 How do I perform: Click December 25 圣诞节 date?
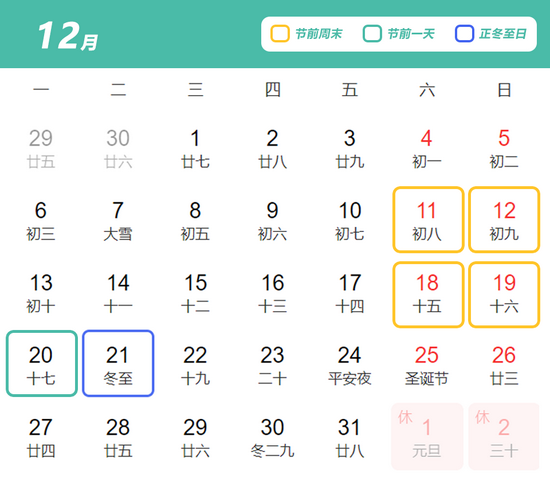(427, 365)
